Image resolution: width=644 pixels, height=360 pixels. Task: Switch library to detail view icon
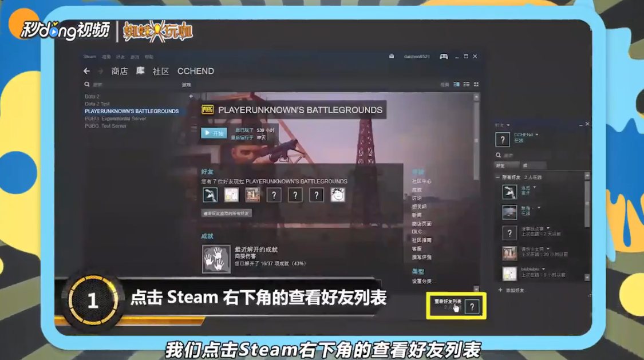[x=456, y=84]
